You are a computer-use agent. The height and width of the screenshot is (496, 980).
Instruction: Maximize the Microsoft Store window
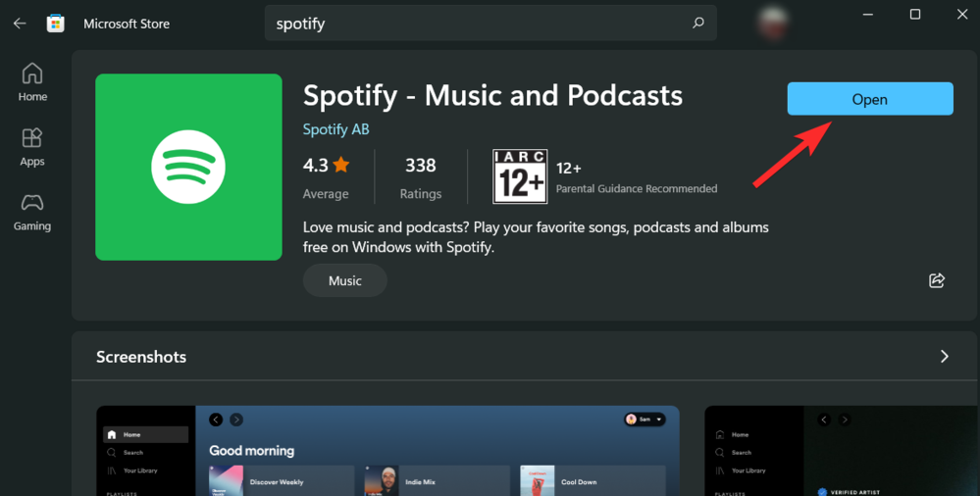tap(915, 15)
